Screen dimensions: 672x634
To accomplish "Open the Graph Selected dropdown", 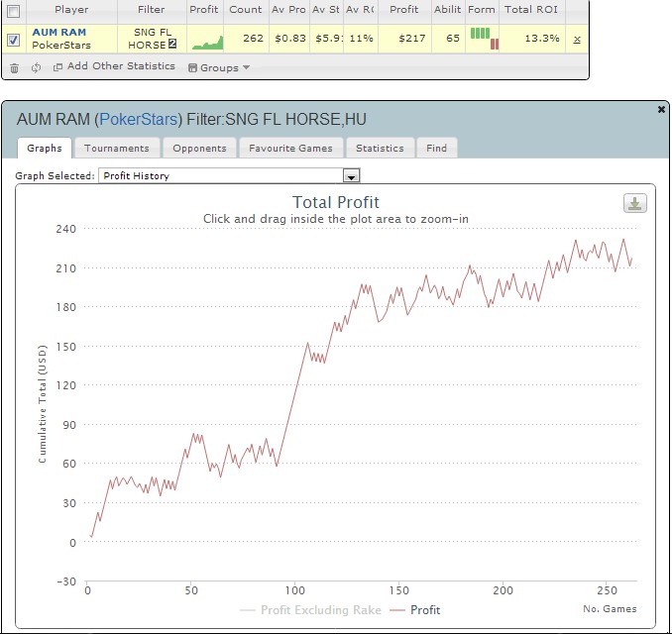I will (350, 175).
